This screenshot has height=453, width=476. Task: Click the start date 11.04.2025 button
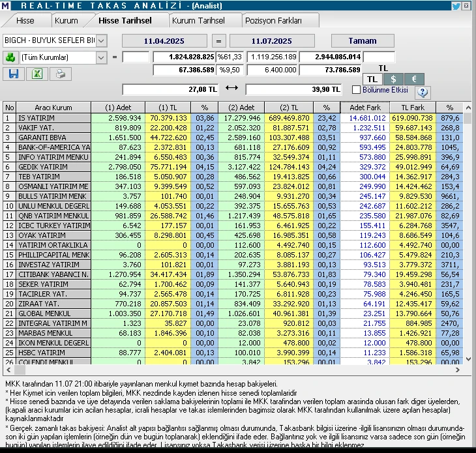click(164, 41)
